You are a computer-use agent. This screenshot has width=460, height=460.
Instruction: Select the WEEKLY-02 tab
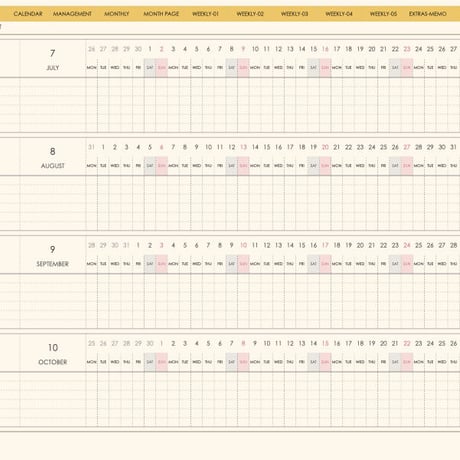[250, 14]
